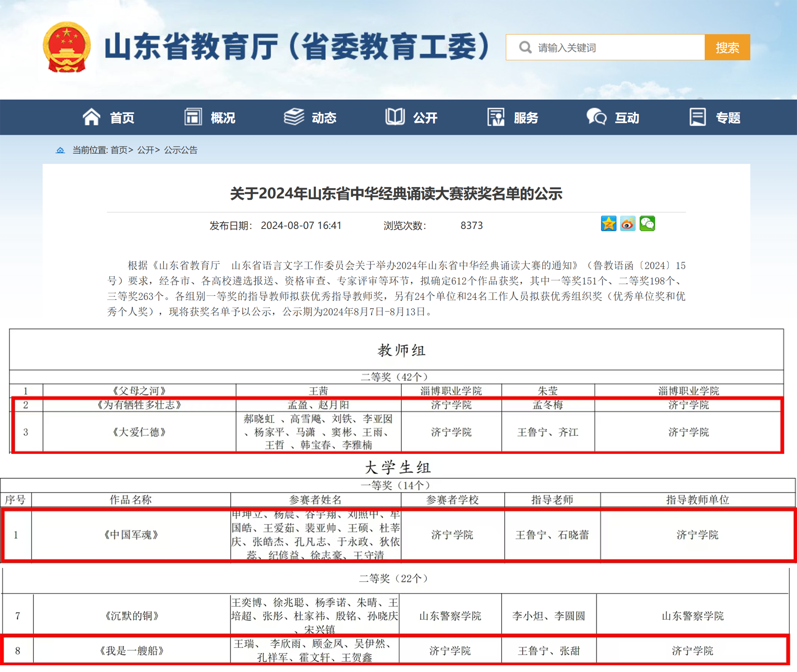The width and height of the screenshot is (797, 672).
Task: Open the 首页 menu item
Action: pyautogui.click(x=122, y=118)
